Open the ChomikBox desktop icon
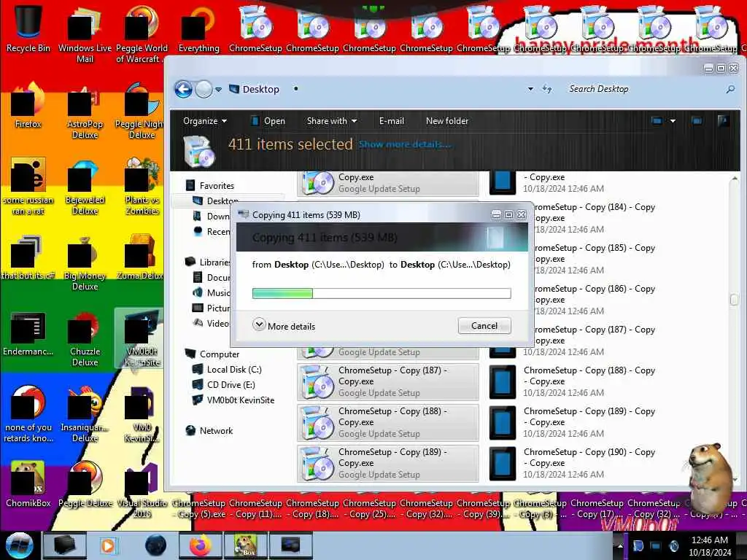This screenshot has width=747, height=560. pyautogui.click(x=28, y=485)
